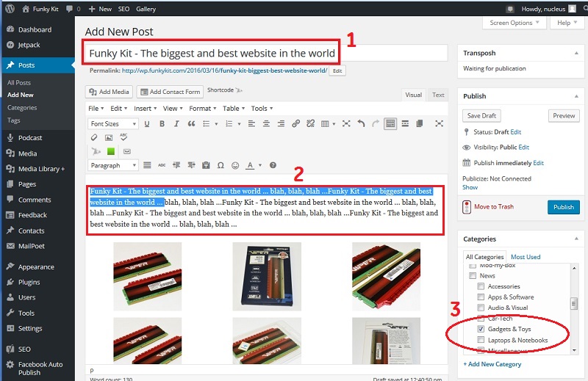588x381 pixels.
Task: Check the Accessories category
Action: click(x=481, y=286)
